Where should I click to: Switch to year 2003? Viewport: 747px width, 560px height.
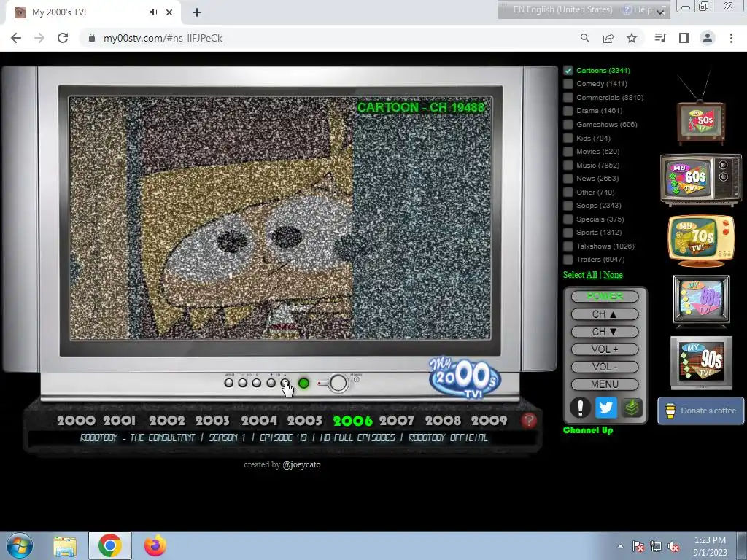212,421
